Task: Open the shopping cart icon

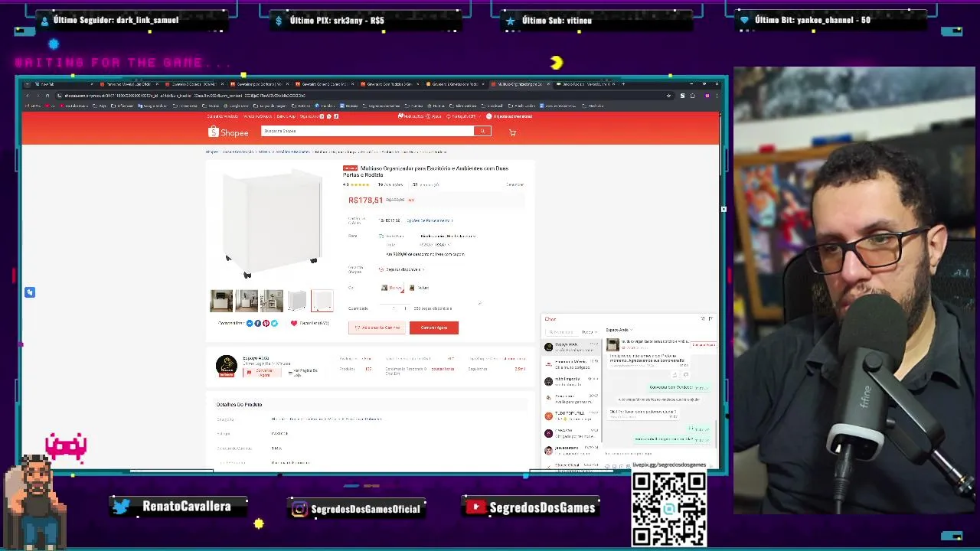Action: click(x=512, y=132)
